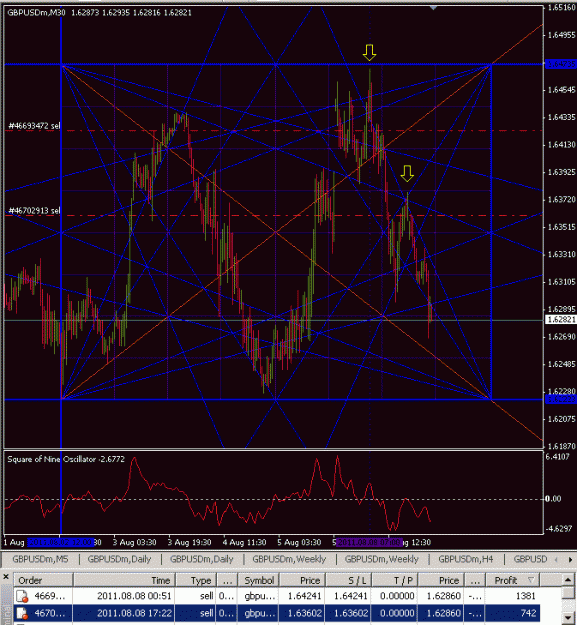
Task: Switch to the GBPUSDm,H4 chart tab
Action: point(465,559)
